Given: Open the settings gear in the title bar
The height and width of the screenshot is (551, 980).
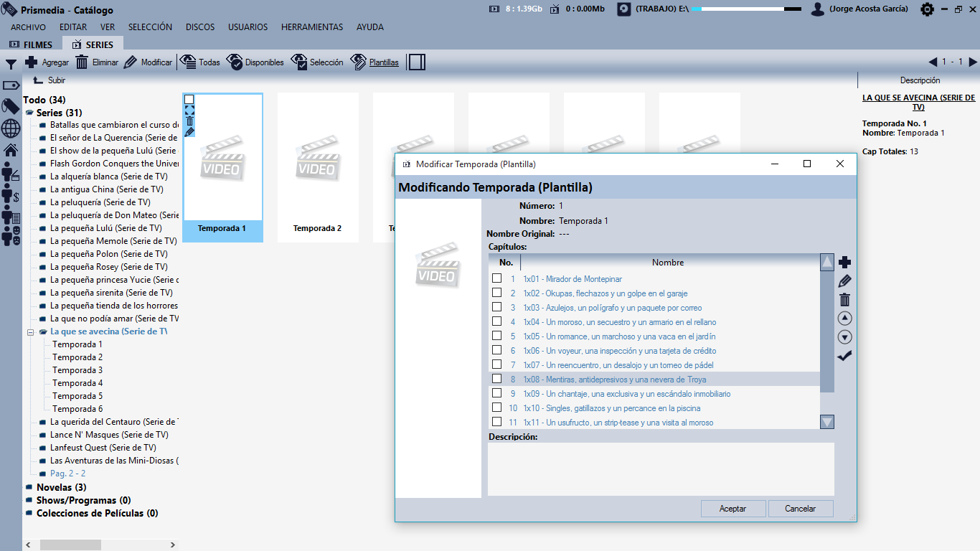Looking at the screenshot, I should click(x=927, y=9).
